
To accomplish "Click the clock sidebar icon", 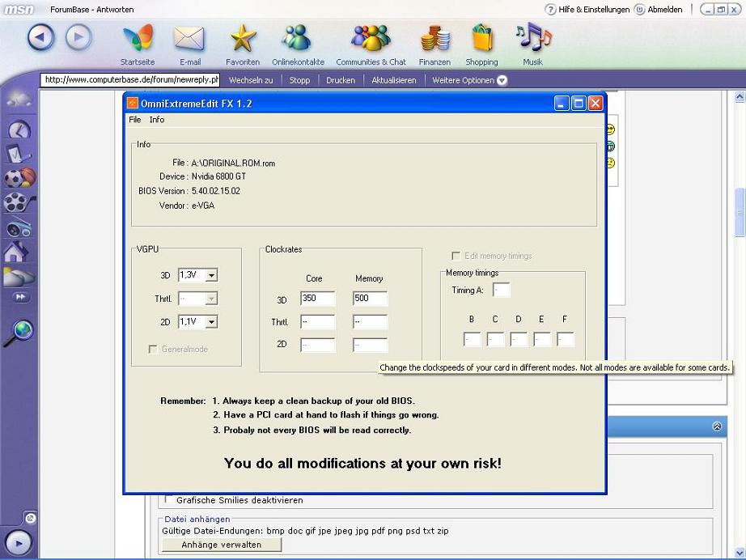I will [19, 130].
